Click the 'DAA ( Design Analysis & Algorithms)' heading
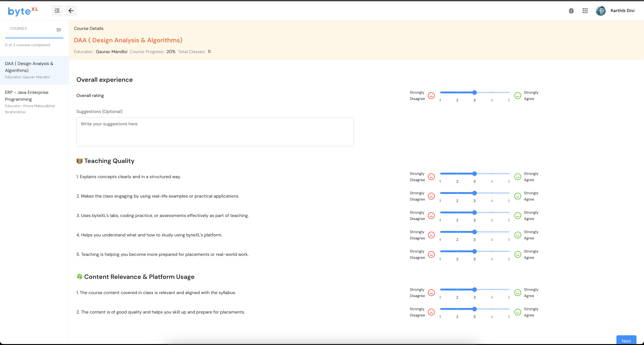Viewport: 644px width, 345px height. (128, 40)
